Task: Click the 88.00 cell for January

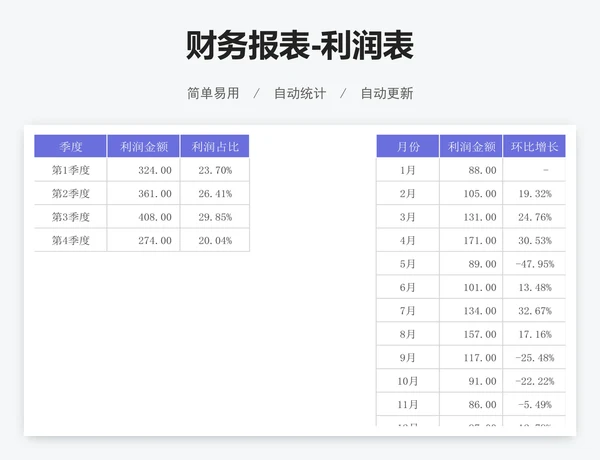Action: tap(471, 170)
